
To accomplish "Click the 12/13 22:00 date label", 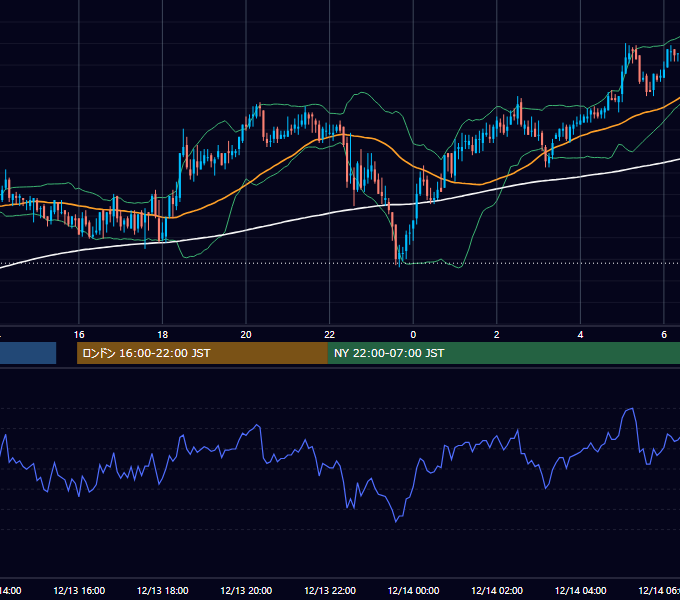I will tap(330, 590).
